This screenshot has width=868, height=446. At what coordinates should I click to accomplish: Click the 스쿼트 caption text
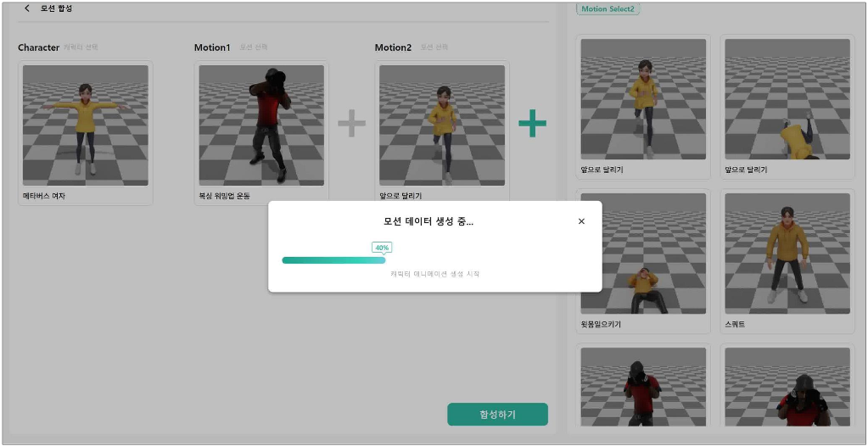click(x=735, y=324)
